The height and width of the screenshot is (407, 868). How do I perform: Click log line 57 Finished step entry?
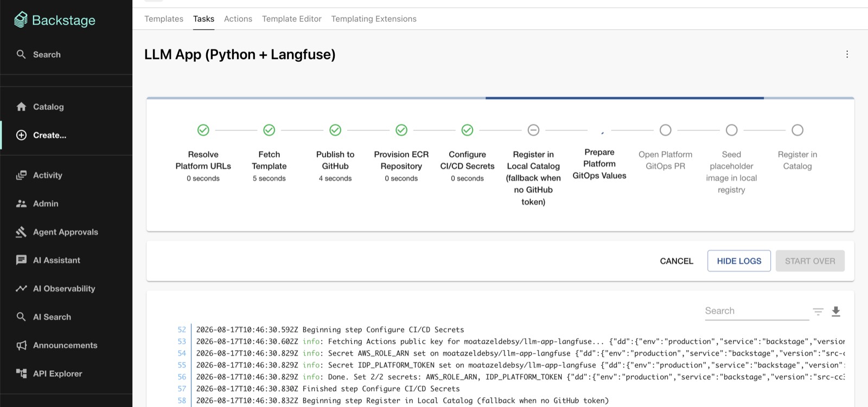point(328,389)
